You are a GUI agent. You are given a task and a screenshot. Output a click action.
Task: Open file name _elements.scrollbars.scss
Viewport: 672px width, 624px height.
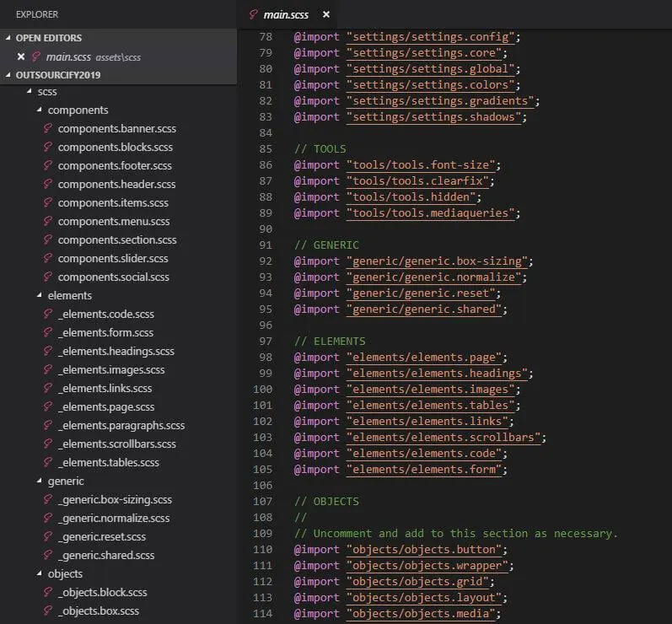(117, 444)
